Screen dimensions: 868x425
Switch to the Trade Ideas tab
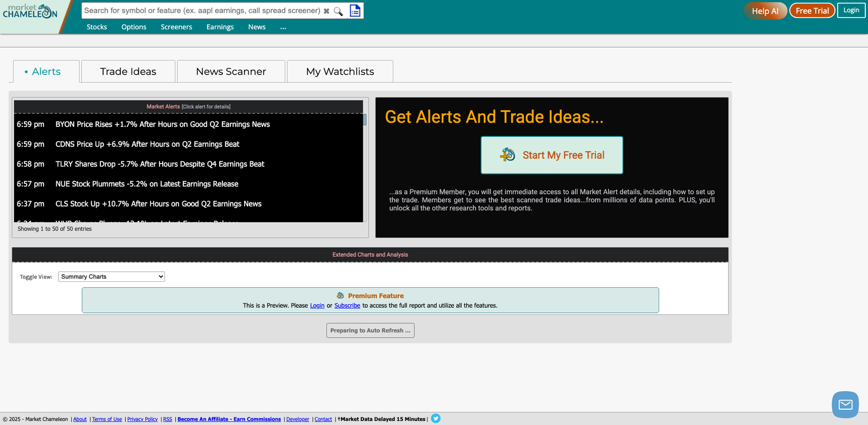pyautogui.click(x=128, y=72)
